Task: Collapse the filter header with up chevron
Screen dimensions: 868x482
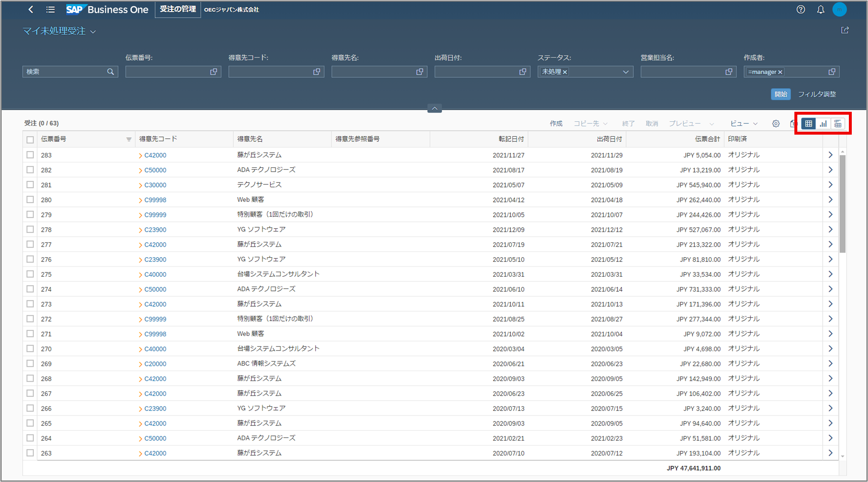Action: tap(434, 108)
